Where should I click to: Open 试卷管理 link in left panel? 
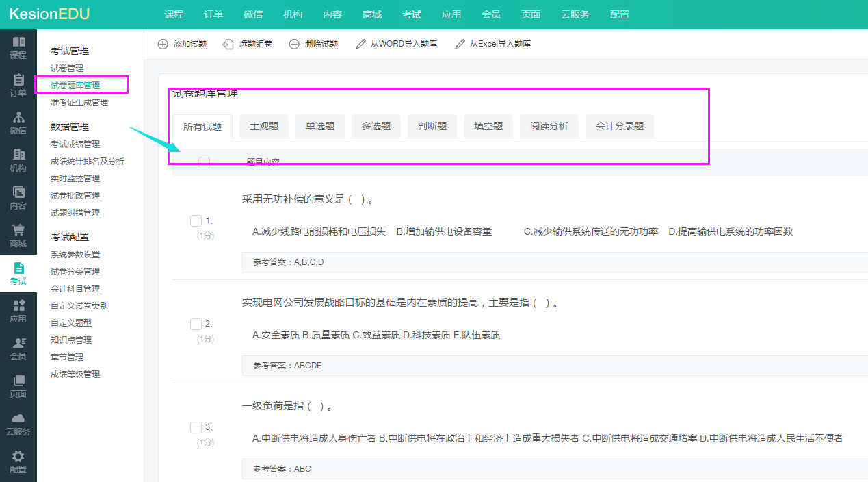click(67, 68)
